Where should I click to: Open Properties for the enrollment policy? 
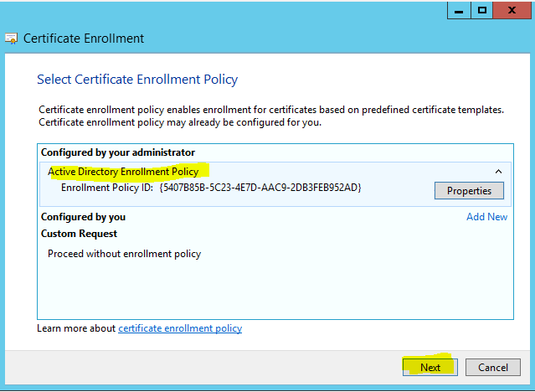469,190
